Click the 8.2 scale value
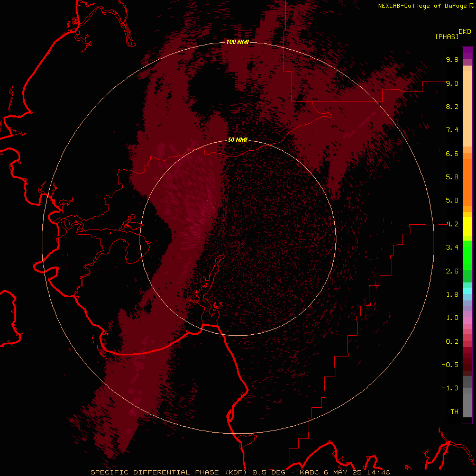Image resolution: width=476 pixels, height=476 pixels. 452,106
